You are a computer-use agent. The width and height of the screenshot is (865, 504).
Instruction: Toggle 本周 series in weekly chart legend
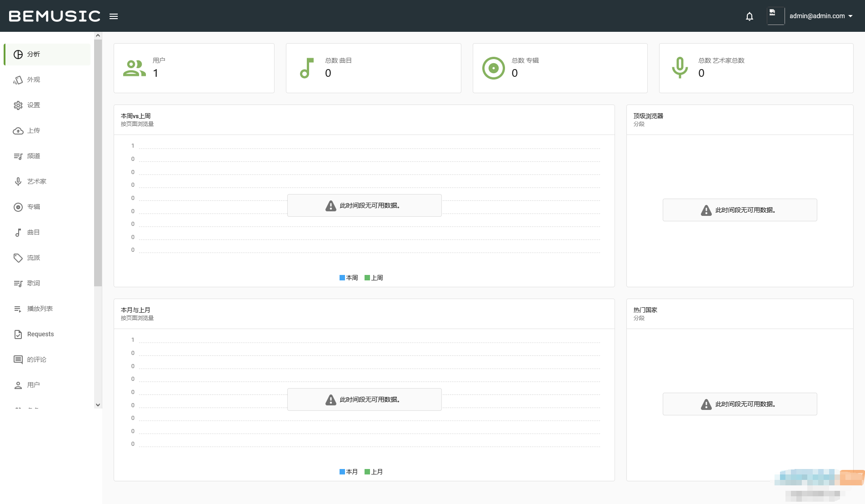(349, 278)
